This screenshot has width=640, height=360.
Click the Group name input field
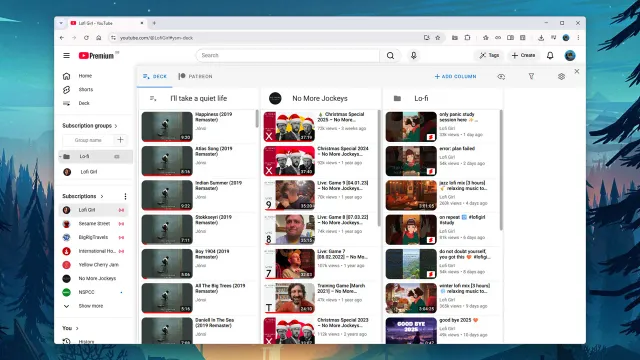pos(88,140)
